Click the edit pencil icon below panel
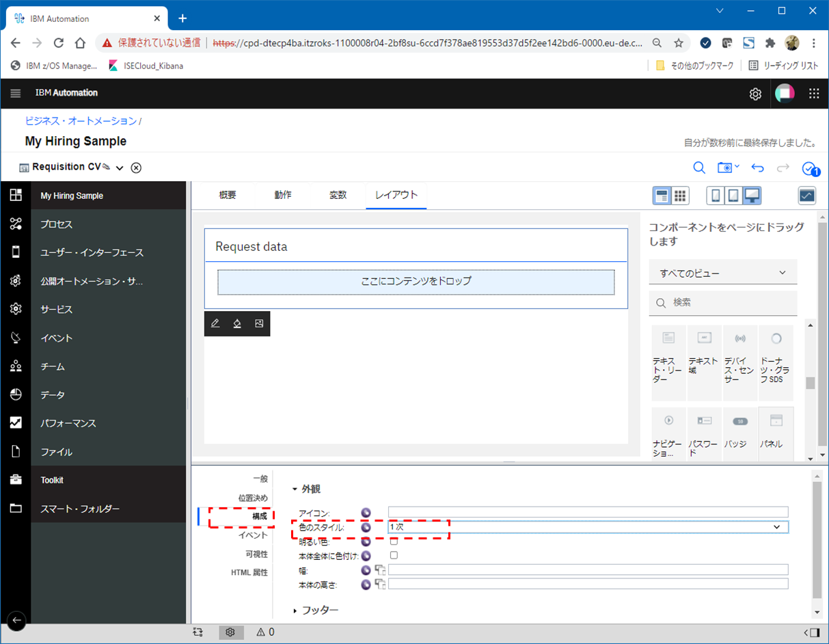Image resolution: width=829 pixels, height=644 pixels. [215, 323]
